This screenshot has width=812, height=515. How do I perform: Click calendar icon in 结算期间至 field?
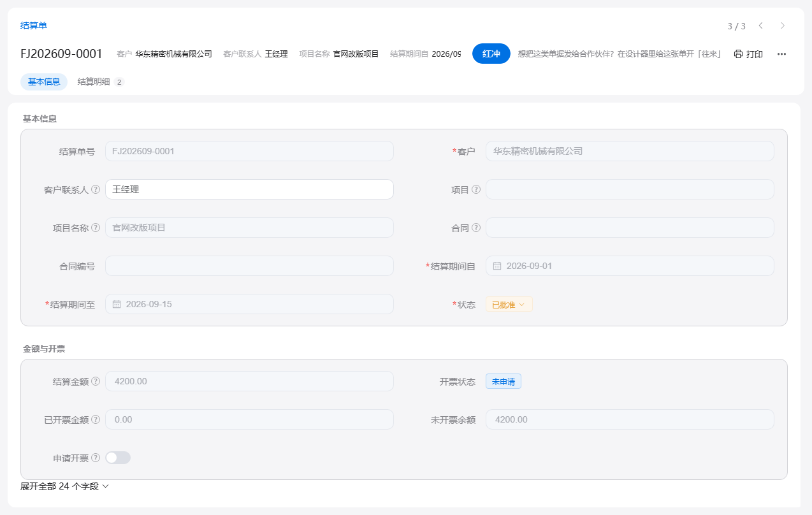coord(117,304)
